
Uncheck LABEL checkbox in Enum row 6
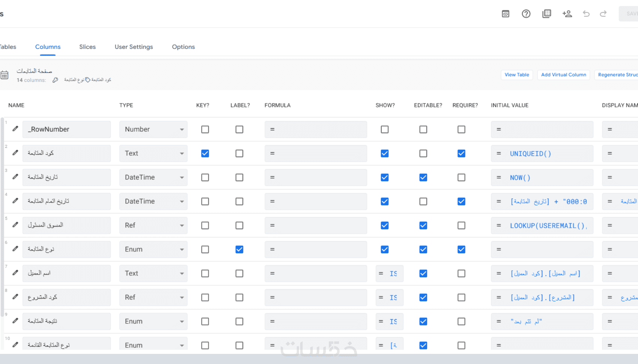click(x=239, y=250)
